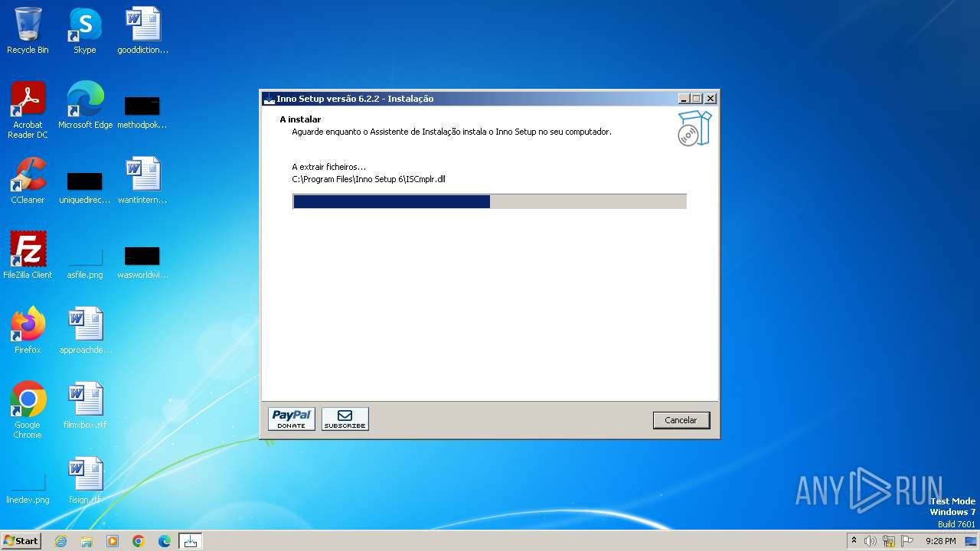Open the Recycle Bin desktop icon

[28, 31]
